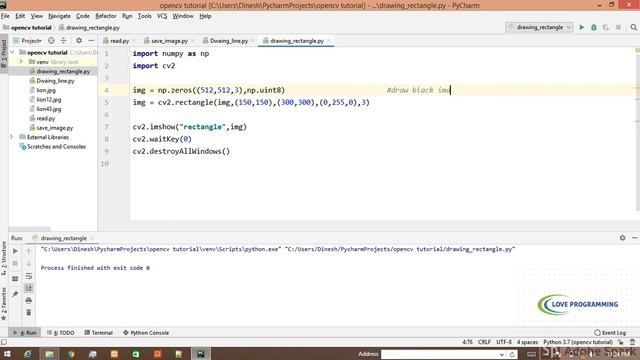Clear all console output with the trash icon
The image size is (640, 360).
(x=29, y=313)
